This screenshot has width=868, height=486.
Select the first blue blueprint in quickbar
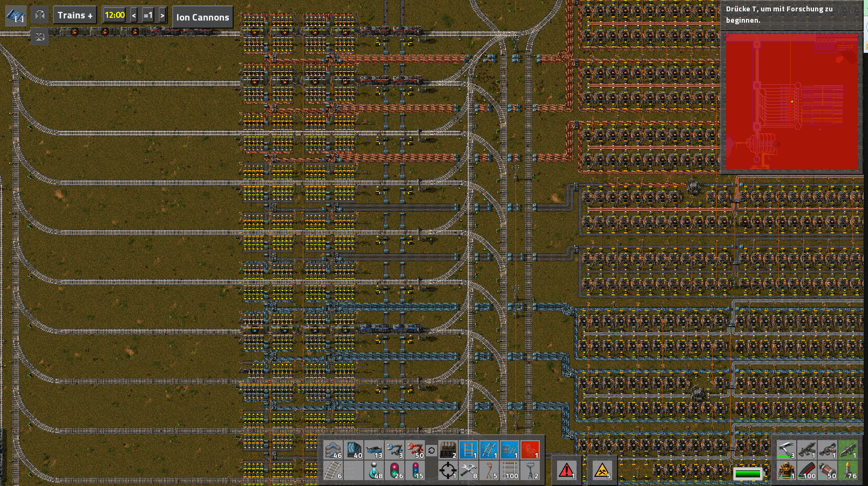pos(469,450)
